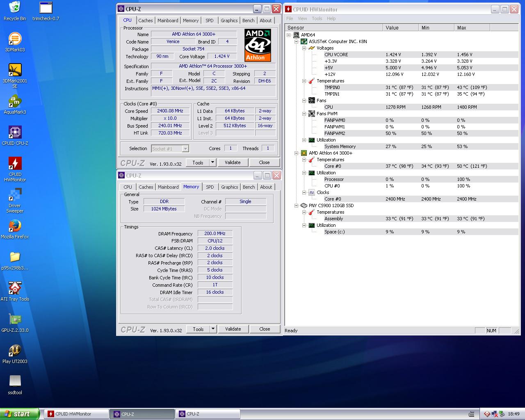Collapse the Voltages tree node
Image resolution: width=525 pixels, height=420 pixels.
coord(304,48)
